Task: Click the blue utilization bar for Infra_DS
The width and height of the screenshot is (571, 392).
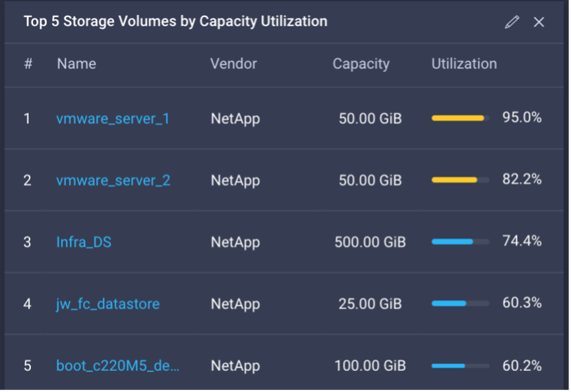Action: (x=458, y=241)
